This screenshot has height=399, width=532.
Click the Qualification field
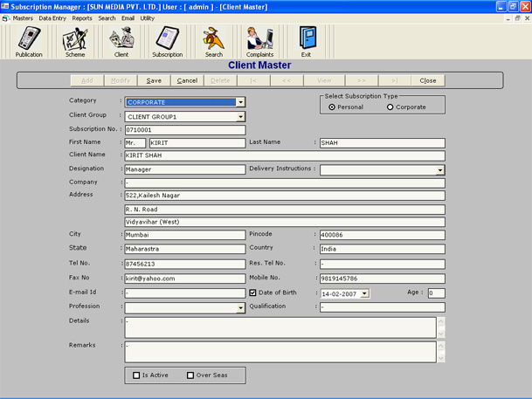383,307
